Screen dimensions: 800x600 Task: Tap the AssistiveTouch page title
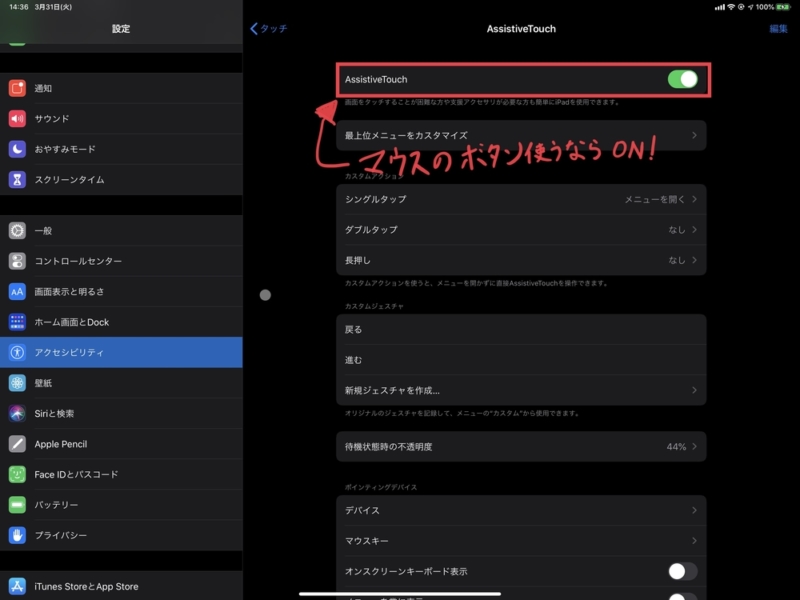click(521, 29)
